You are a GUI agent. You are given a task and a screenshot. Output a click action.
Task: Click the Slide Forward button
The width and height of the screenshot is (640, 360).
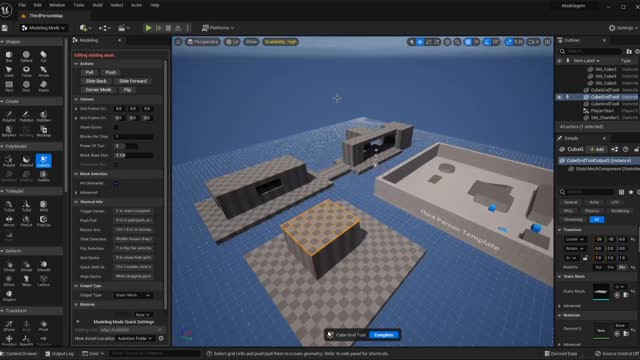[133, 81]
